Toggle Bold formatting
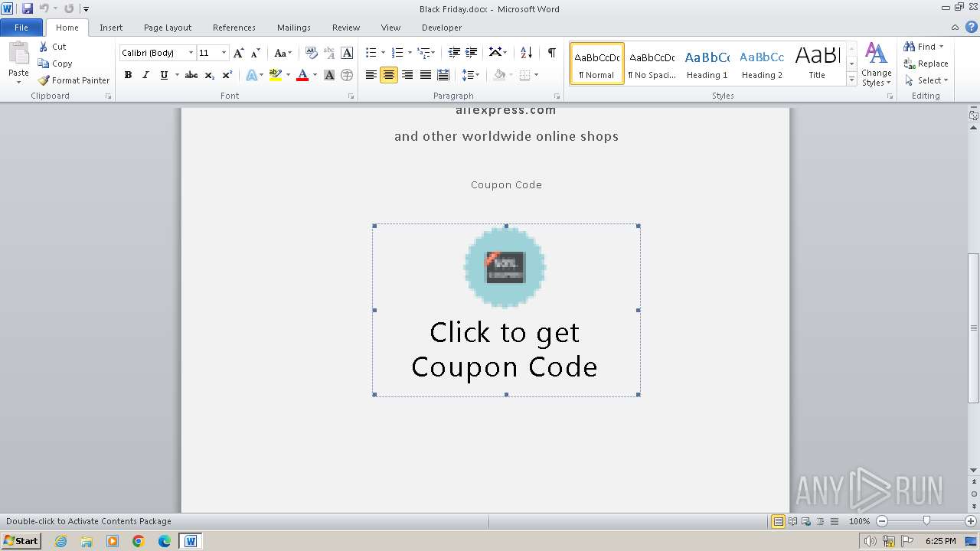The image size is (980, 551). tap(128, 75)
